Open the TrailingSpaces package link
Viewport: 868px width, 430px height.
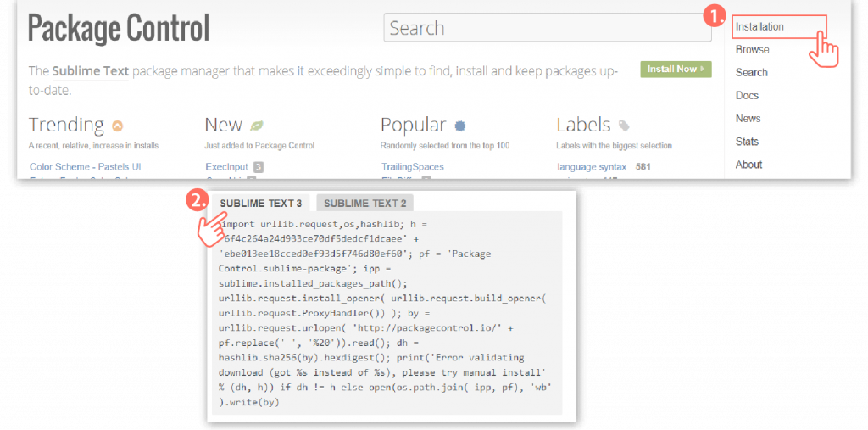click(412, 167)
